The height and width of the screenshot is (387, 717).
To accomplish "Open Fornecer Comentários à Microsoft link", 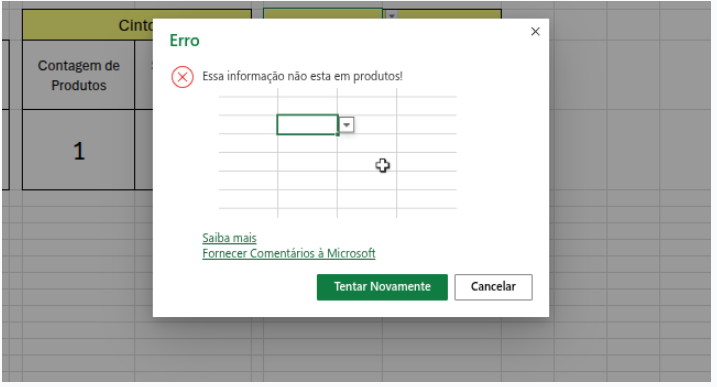I will (289, 253).
